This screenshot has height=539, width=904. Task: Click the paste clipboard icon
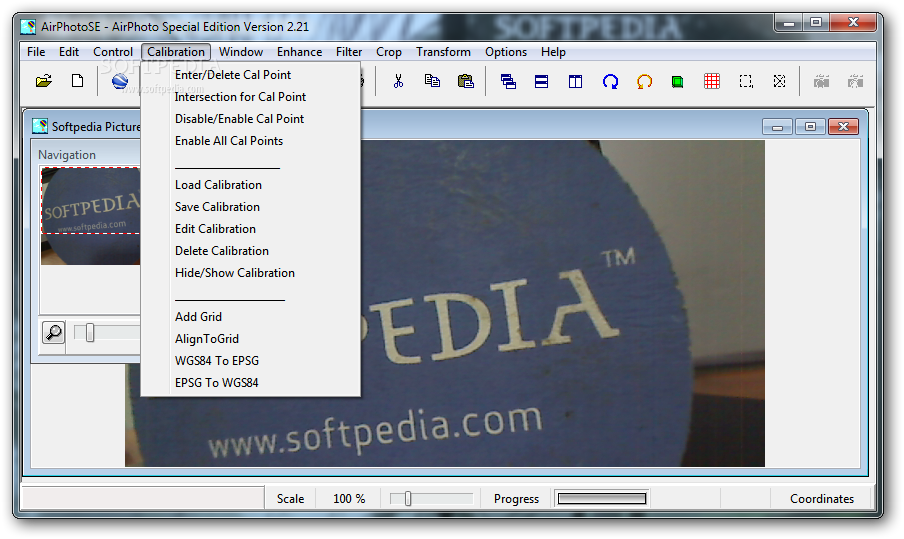466,81
